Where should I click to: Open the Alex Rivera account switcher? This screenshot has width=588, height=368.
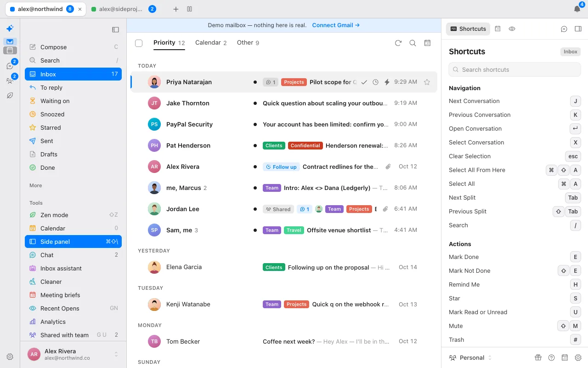click(x=73, y=354)
